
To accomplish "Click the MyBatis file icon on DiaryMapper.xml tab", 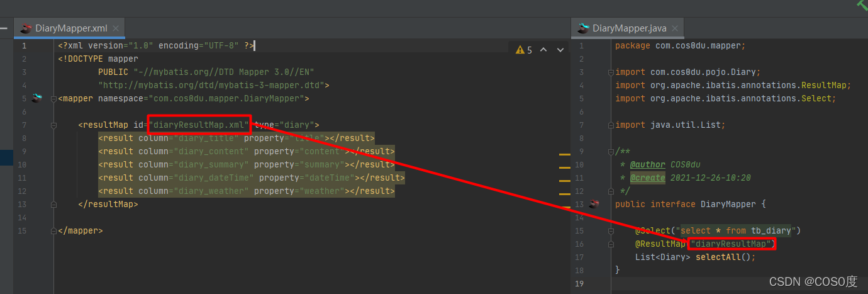I will 26,28.
